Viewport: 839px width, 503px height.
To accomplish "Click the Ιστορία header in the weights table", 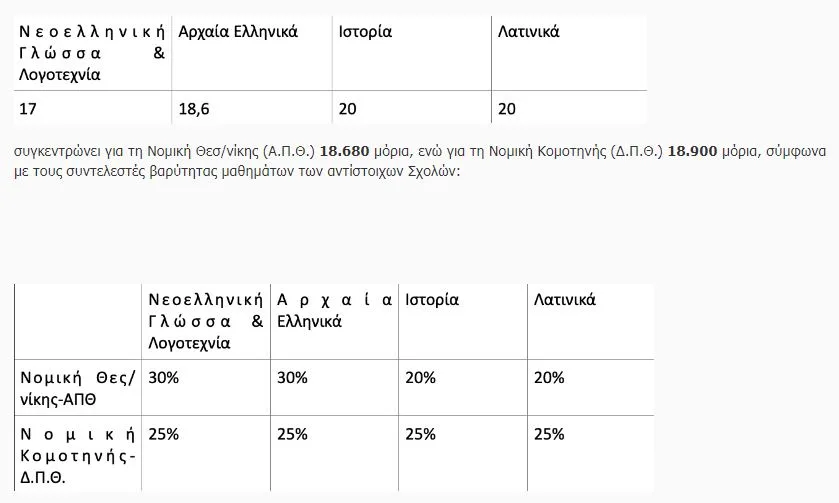I will click(x=432, y=300).
